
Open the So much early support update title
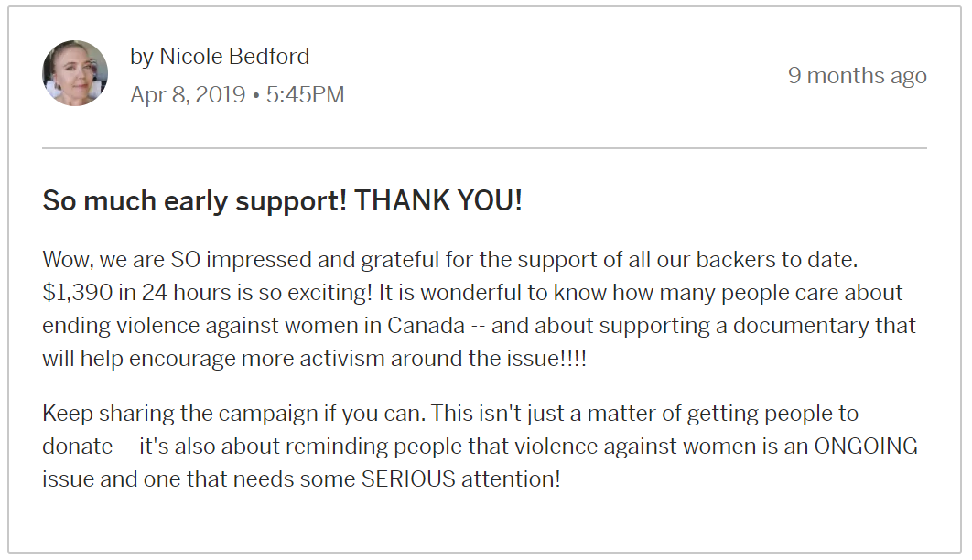pos(282,200)
